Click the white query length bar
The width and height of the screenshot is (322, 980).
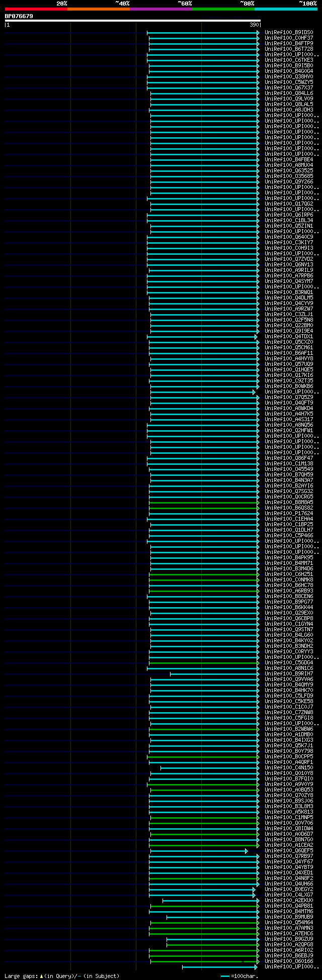pos(133,21)
